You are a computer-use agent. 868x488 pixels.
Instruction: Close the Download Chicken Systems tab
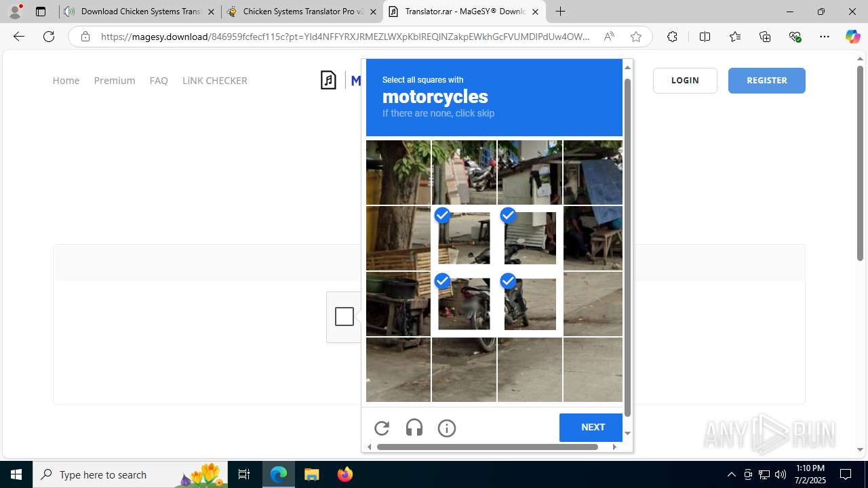(x=212, y=12)
